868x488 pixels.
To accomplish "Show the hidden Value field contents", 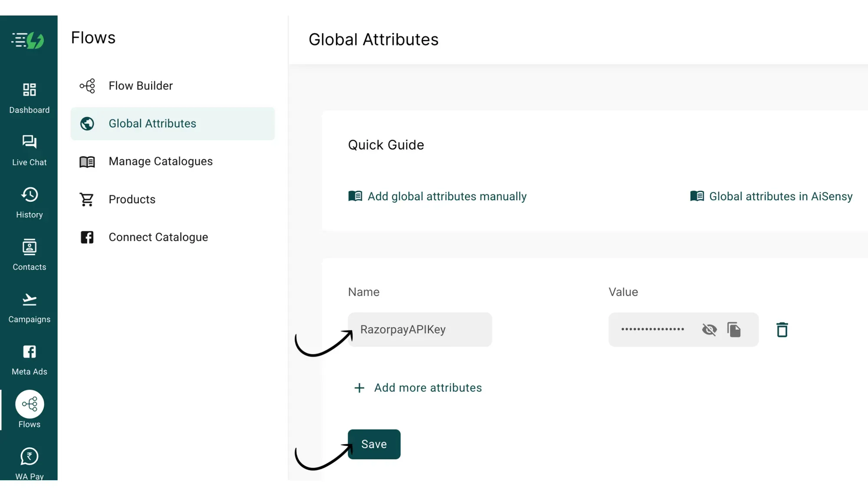I will (709, 329).
